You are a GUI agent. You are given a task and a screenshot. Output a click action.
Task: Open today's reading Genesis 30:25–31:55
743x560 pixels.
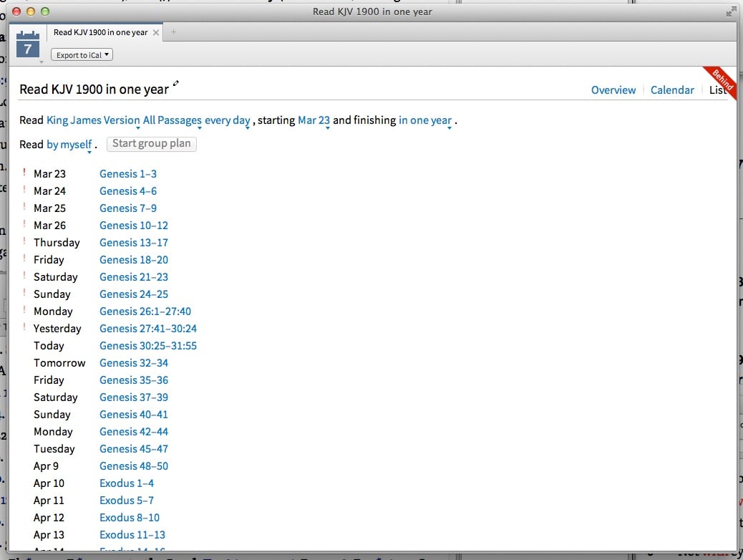pyautogui.click(x=148, y=346)
